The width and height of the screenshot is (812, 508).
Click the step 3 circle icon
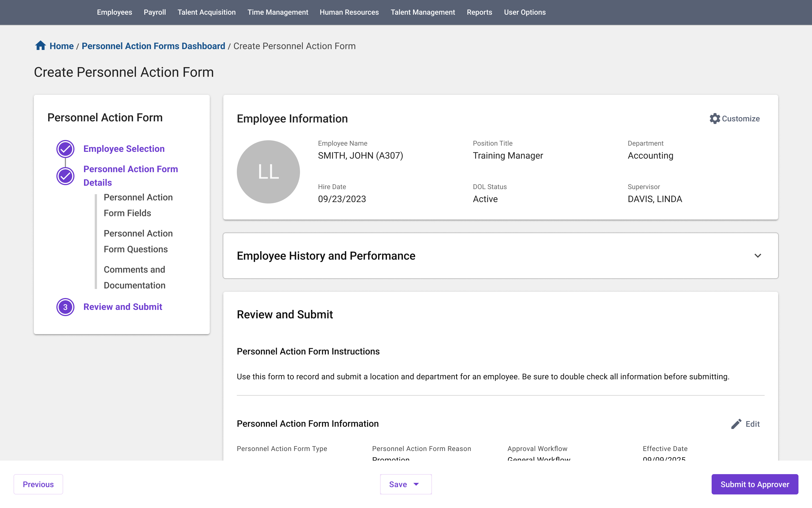point(65,307)
